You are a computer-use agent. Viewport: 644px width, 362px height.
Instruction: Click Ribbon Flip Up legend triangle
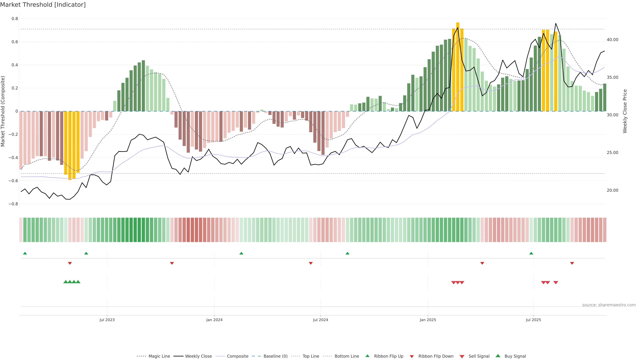point(367,356)
